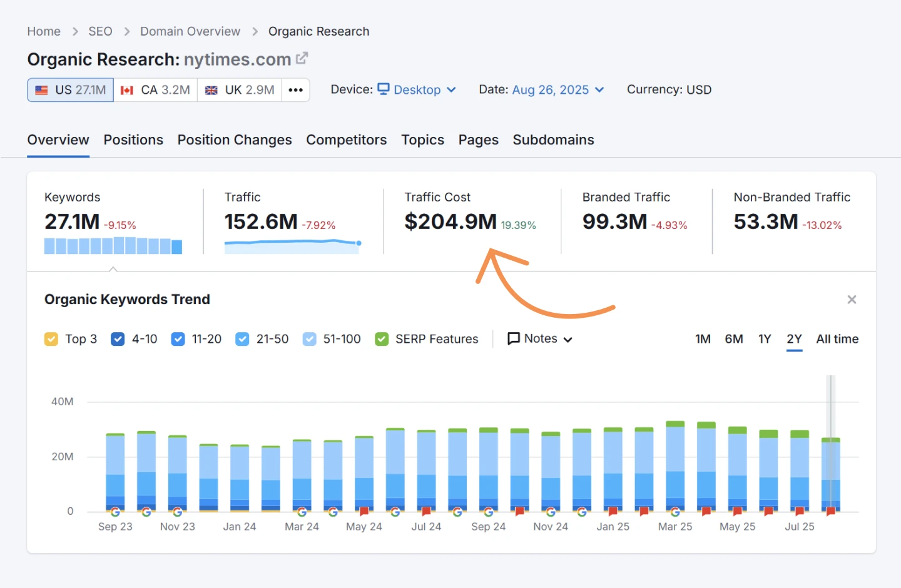
Task: Open the Position Changes tab
Action: point(235,140)
